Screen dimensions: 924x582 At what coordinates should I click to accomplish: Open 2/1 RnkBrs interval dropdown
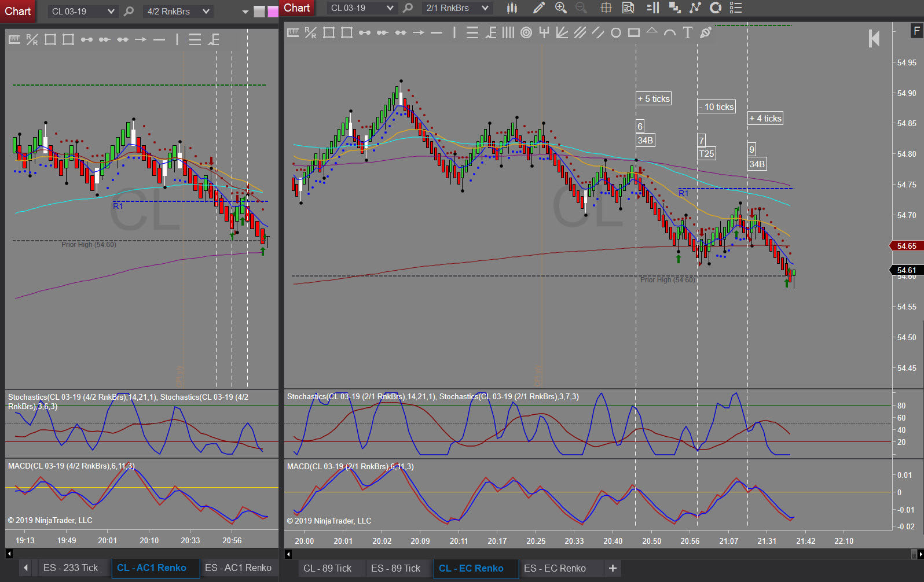click(456, 8)
